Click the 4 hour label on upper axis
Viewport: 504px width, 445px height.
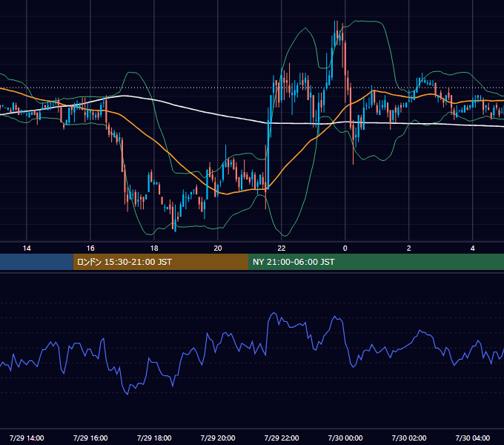472,248
